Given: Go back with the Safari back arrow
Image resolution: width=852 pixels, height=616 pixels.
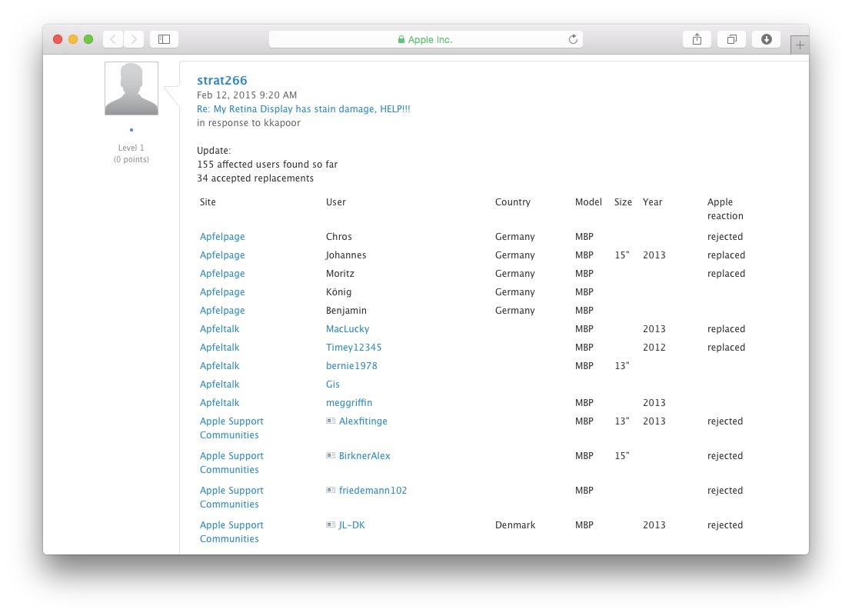Looking at the screenshot, I should point(113,39).
